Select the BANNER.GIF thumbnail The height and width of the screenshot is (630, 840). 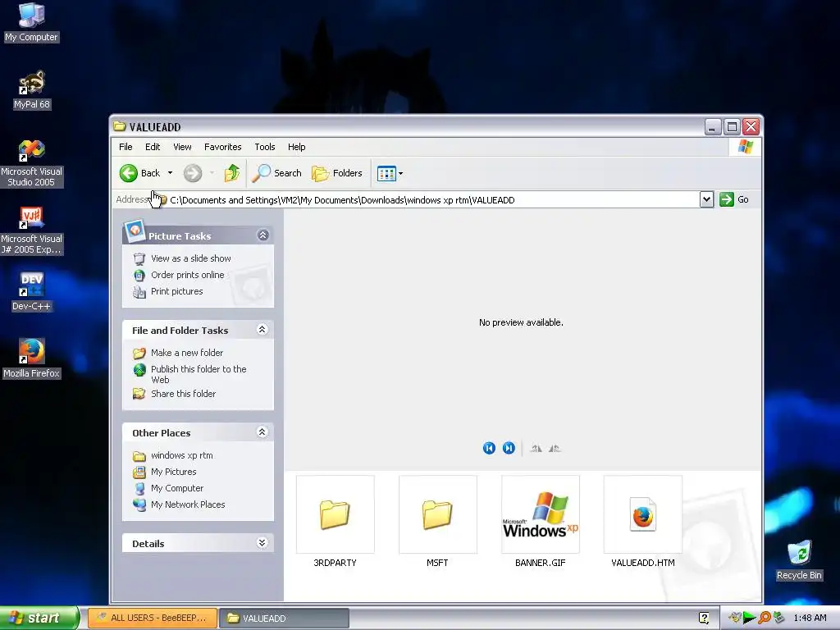point(541,521)
